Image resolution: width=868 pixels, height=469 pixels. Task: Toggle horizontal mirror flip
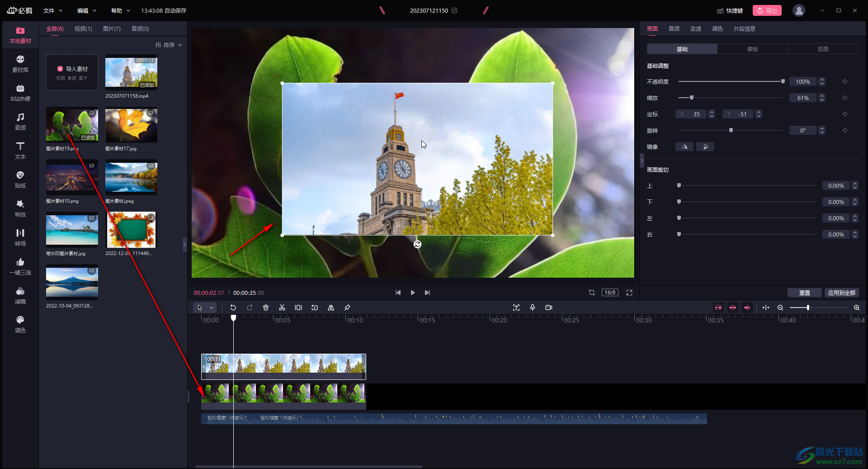point(684,147)
